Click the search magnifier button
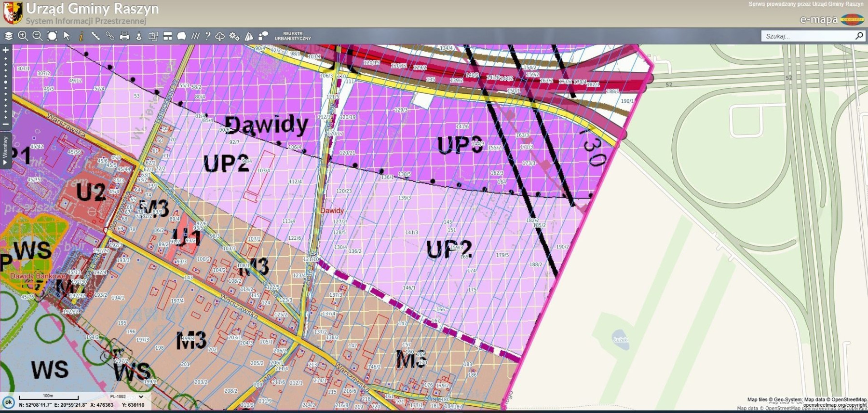The image size is (868, 413). 859,36
